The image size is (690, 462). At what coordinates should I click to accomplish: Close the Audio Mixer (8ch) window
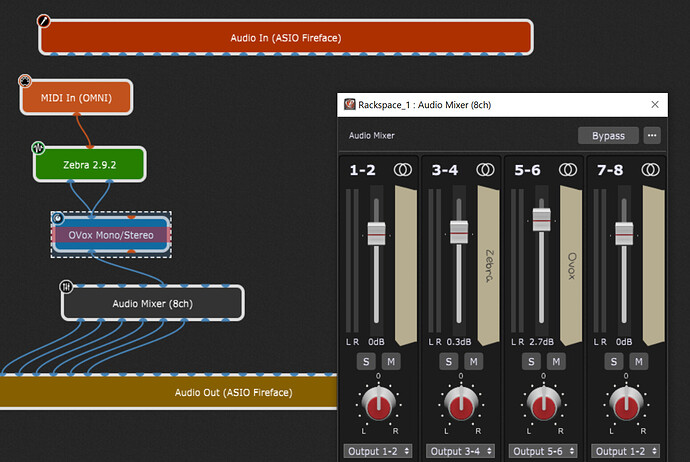click(x=655, y=104)
